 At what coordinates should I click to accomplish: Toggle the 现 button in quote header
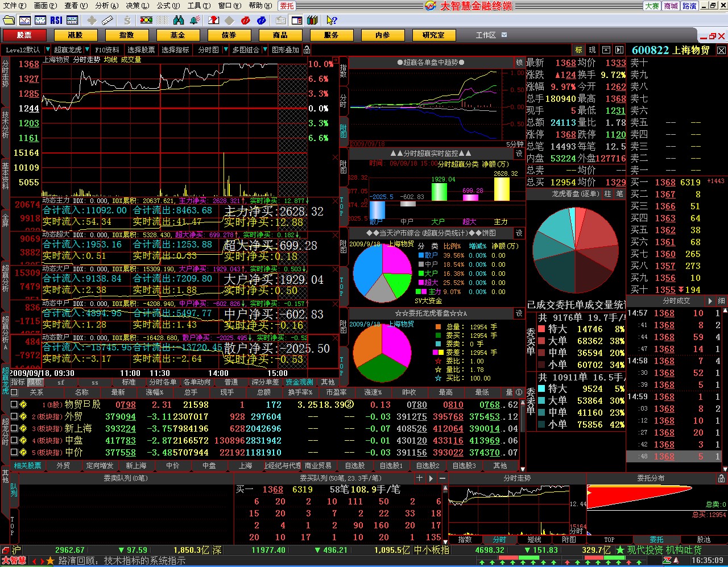click(x=592, y=50)
